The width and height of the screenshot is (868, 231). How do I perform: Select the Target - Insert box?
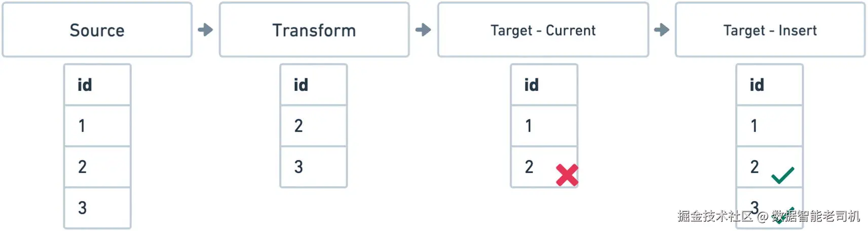click(x=770, y=30)
